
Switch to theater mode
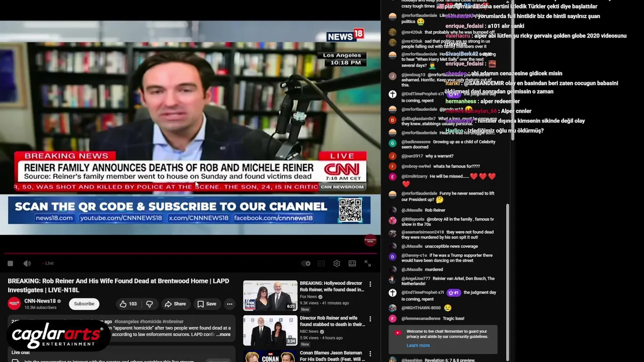tap(352, 263)
